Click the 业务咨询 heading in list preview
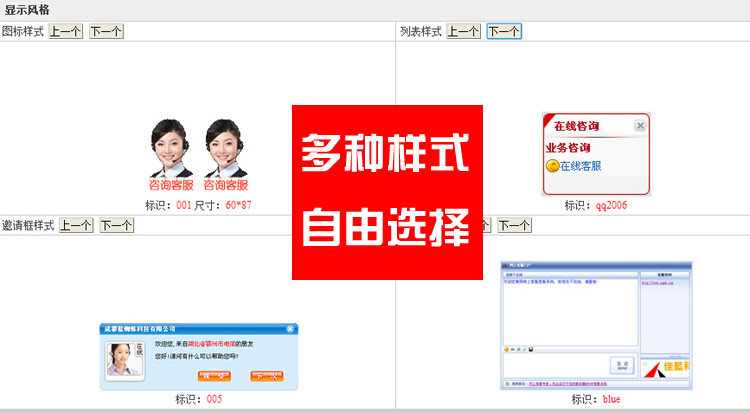This screenshot has width=750, height=413. click(x=568, y=148)
